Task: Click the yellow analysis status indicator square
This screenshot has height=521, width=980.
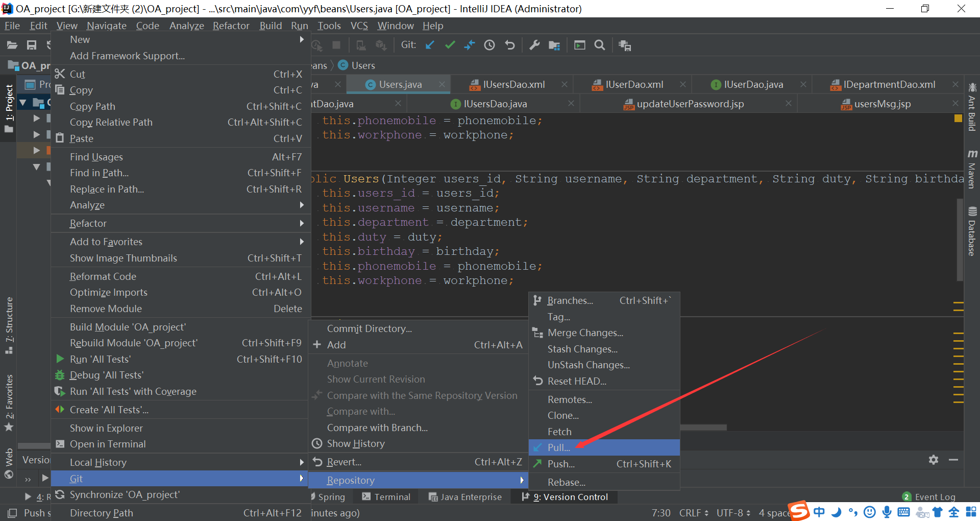Action: pos(958,119)
